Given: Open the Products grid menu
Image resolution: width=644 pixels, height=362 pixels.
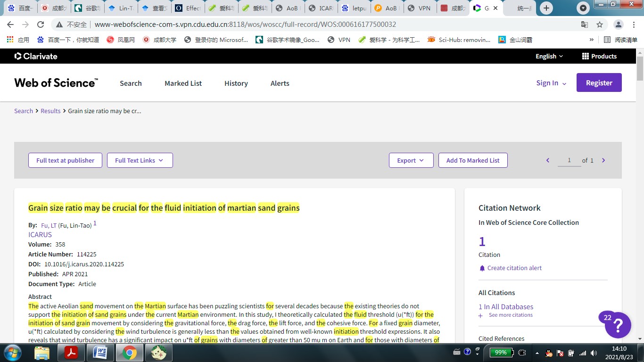Looking at the screenshot, I should point(599,56).
